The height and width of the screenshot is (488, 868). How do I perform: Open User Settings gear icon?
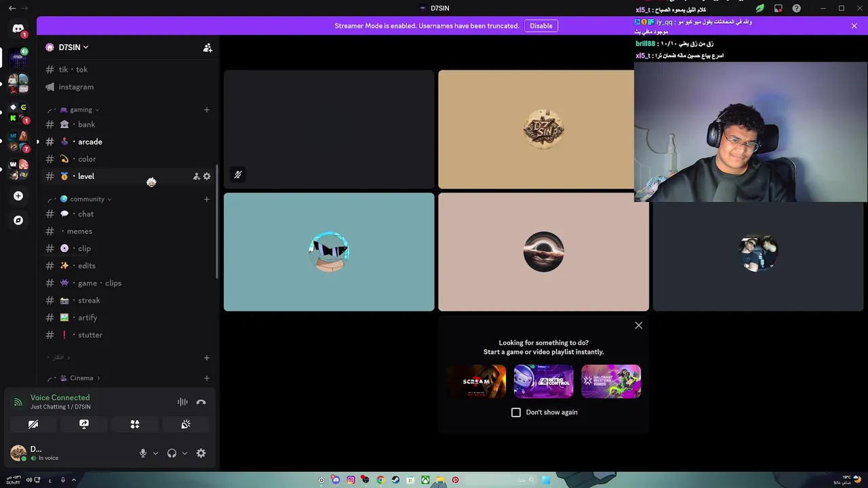tap(201, 453)
